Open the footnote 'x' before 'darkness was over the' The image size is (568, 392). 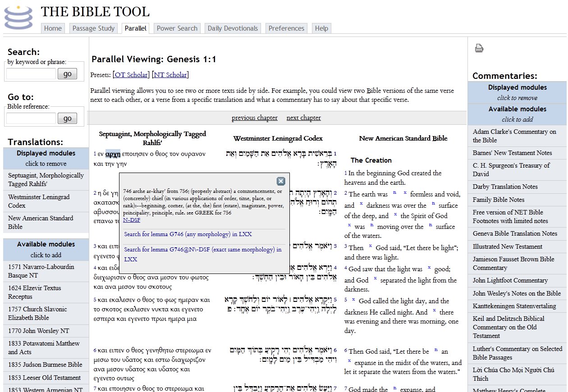[361, 204]
